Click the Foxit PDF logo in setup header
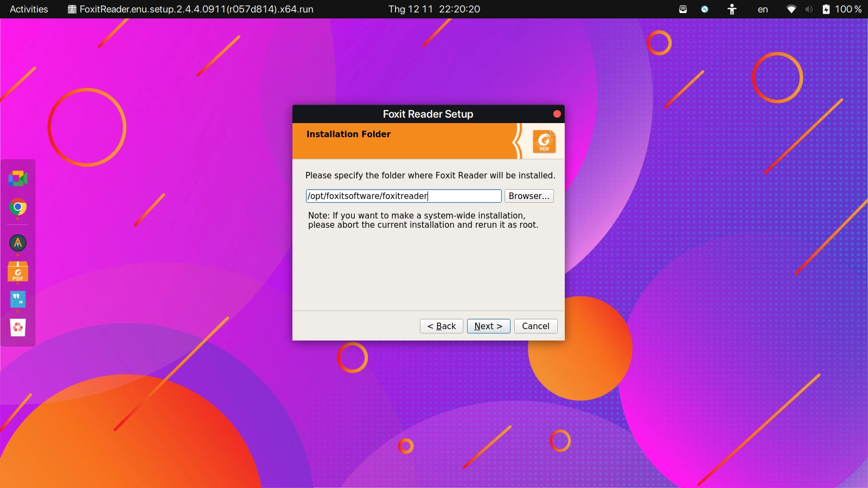The image size is (868, 488). point(544,142)
